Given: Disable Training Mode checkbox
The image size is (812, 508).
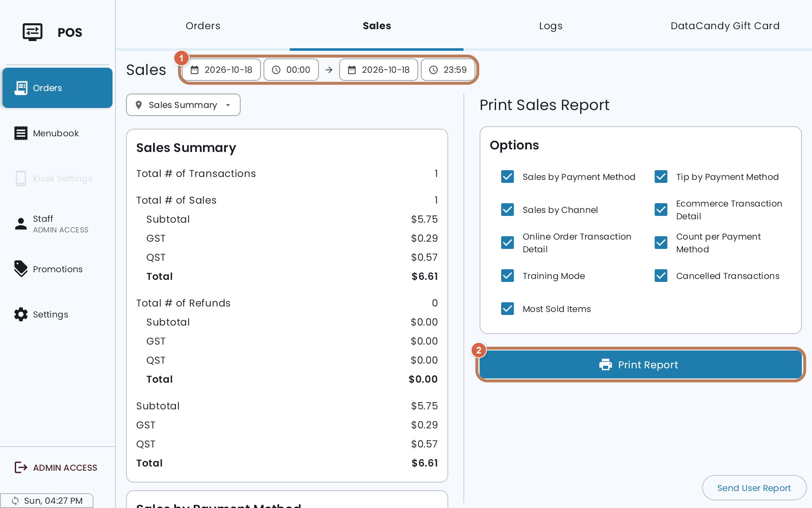Looking at the screenshot, I should click(507, 276).
